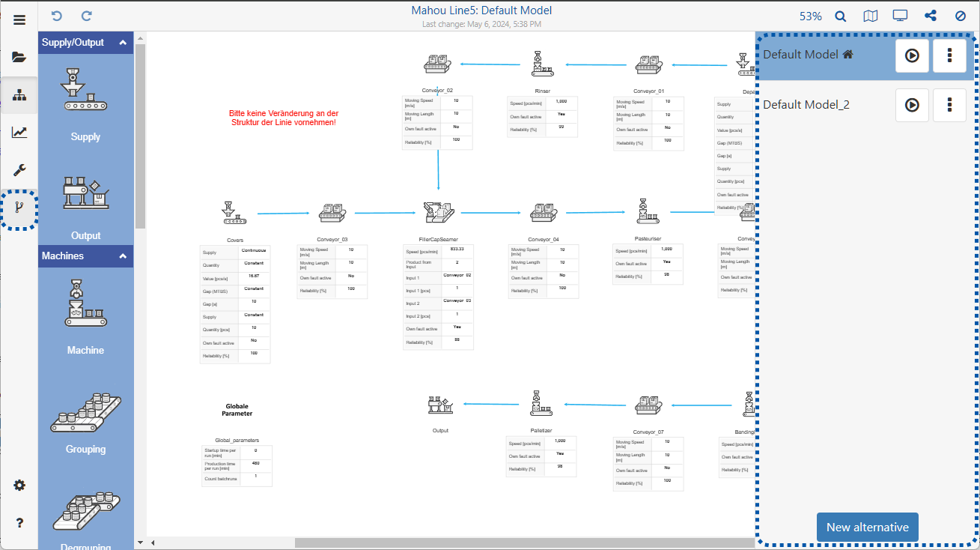Select the Degrouping palette element
The image size is (980, 550).
tap(85, 521)
